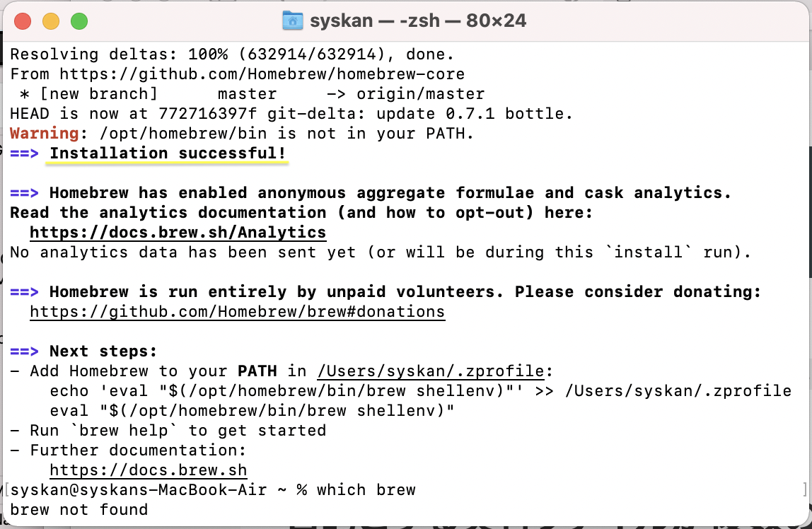Click the "Installation successful!" message

point(168,153)
